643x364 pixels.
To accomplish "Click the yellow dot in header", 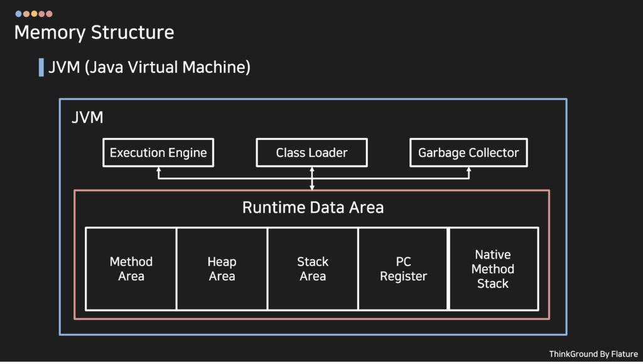I will [34, 14].
